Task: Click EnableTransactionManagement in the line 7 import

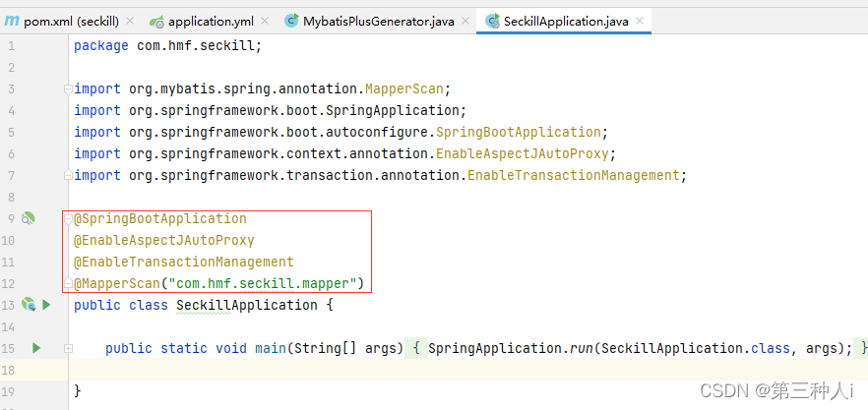Action: coord(573,175)
